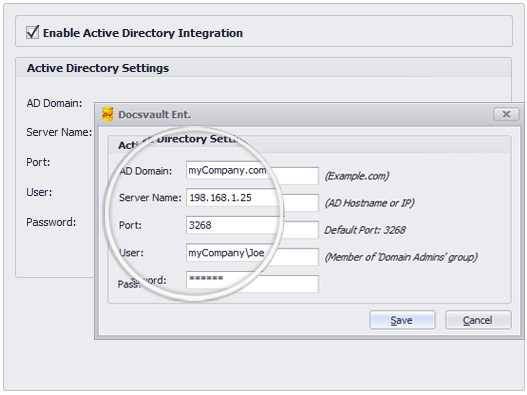Click the 'Server Name:' label in dialog
The image size is (527, 395).
[150, 198]
